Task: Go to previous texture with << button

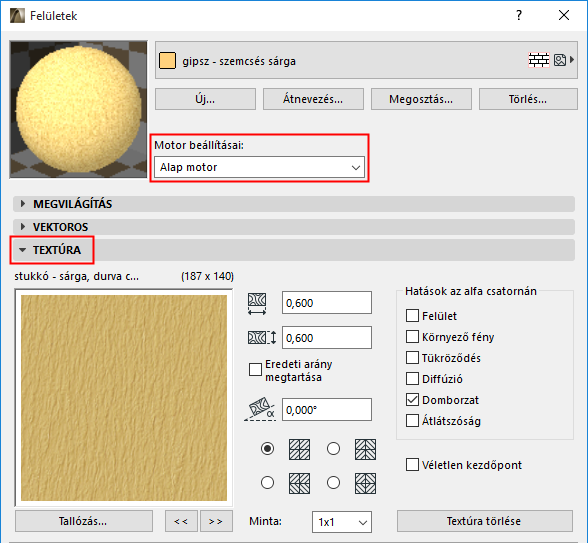Action: tap(181, 521)
